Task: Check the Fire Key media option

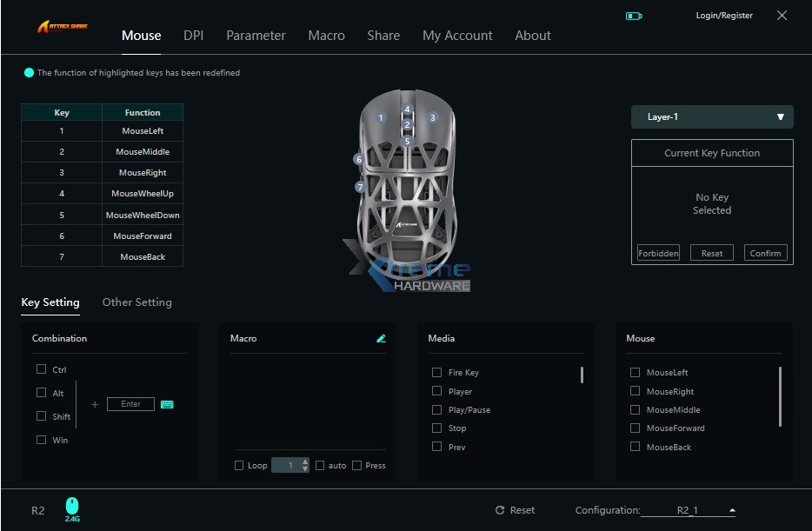Action: click(x=437, y=373)
